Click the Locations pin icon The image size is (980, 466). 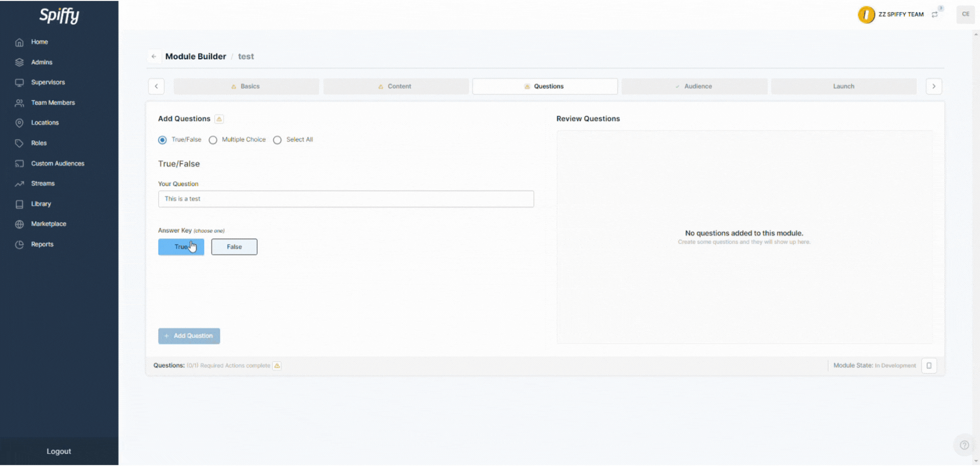coord(19,123)
